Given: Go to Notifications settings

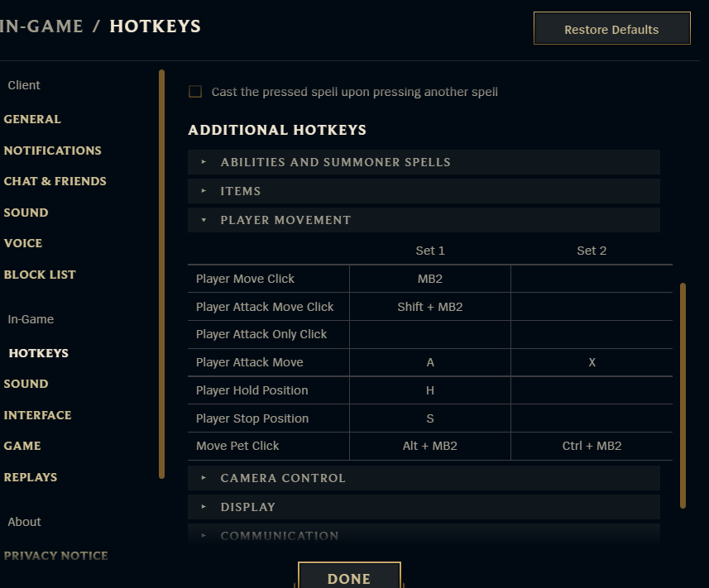Looking at the screenshot, I should [52, 151].
